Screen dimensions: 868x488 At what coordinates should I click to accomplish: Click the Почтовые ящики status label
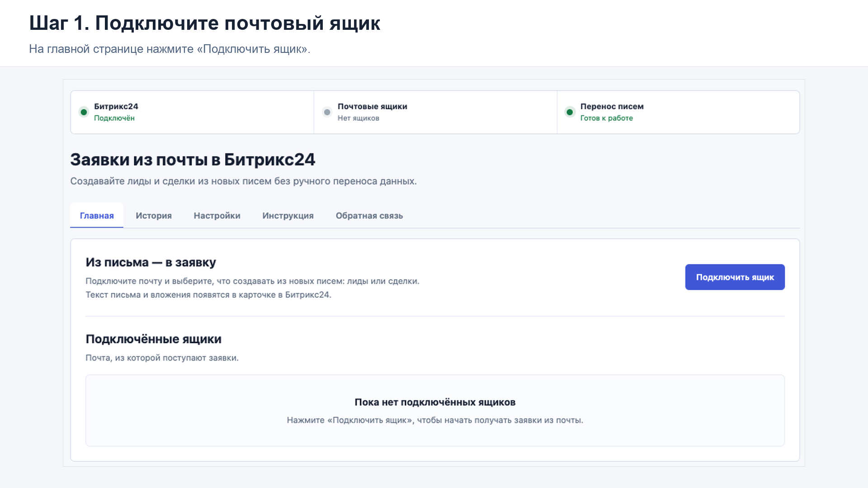(373, 106)
